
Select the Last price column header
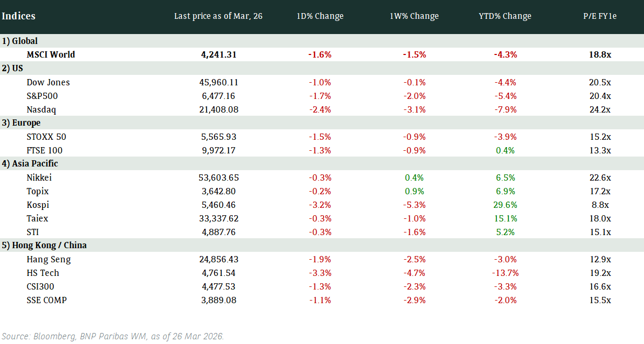click(x=218, y=16)
